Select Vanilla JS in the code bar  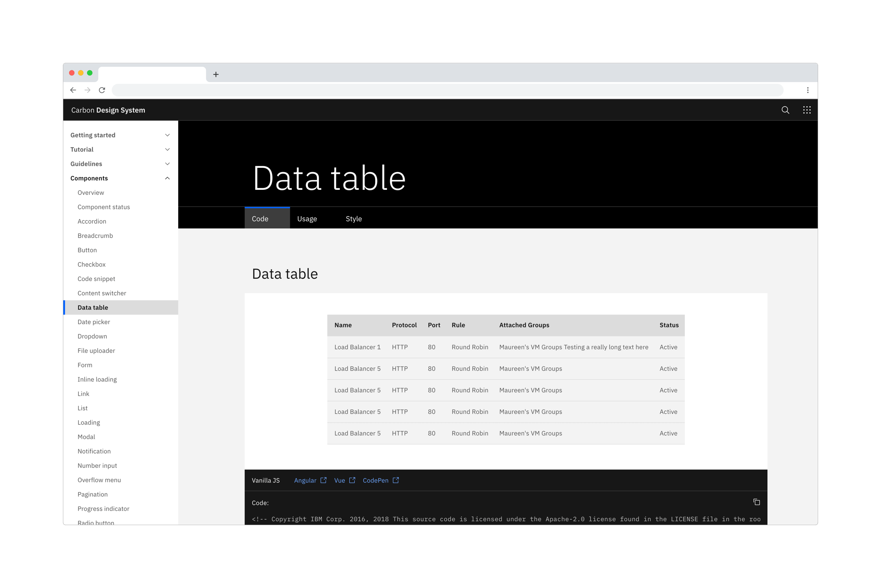click(x=266, y=480)
